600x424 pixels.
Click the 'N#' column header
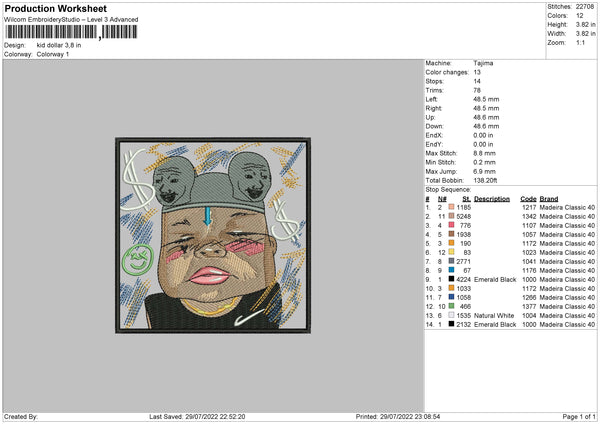[x=442, y=199]
